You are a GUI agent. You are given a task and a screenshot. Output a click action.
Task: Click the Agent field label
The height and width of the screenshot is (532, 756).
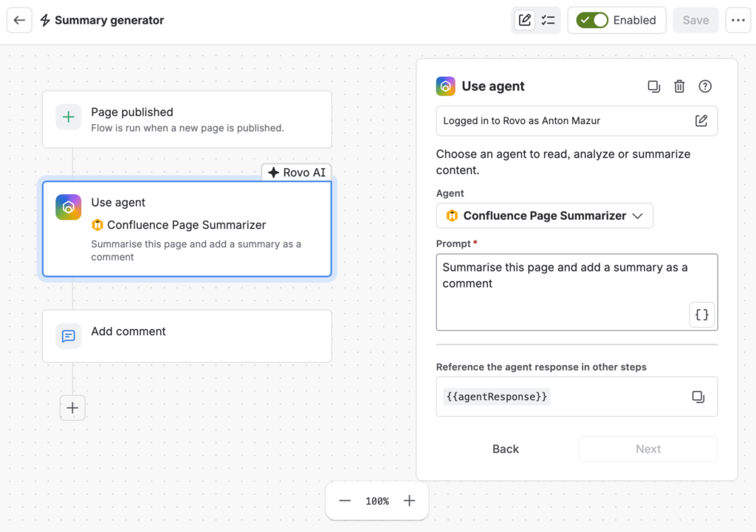(450, 193)
